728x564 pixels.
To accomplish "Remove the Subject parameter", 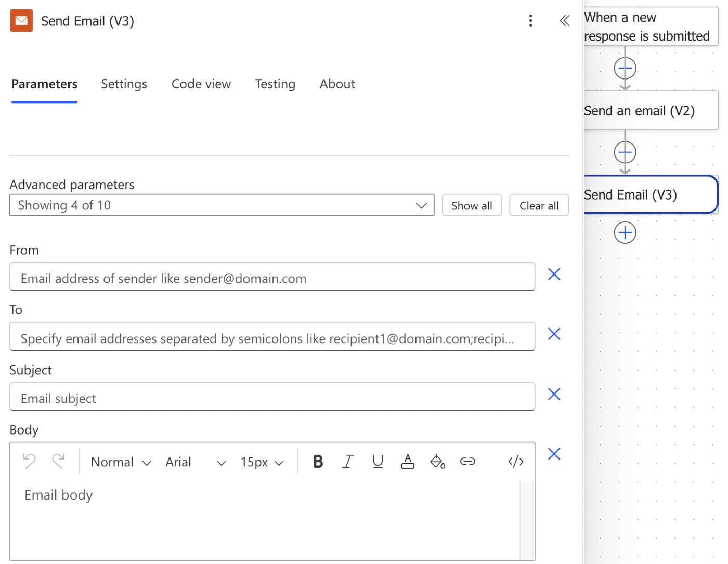I will [x=554, y=394].
